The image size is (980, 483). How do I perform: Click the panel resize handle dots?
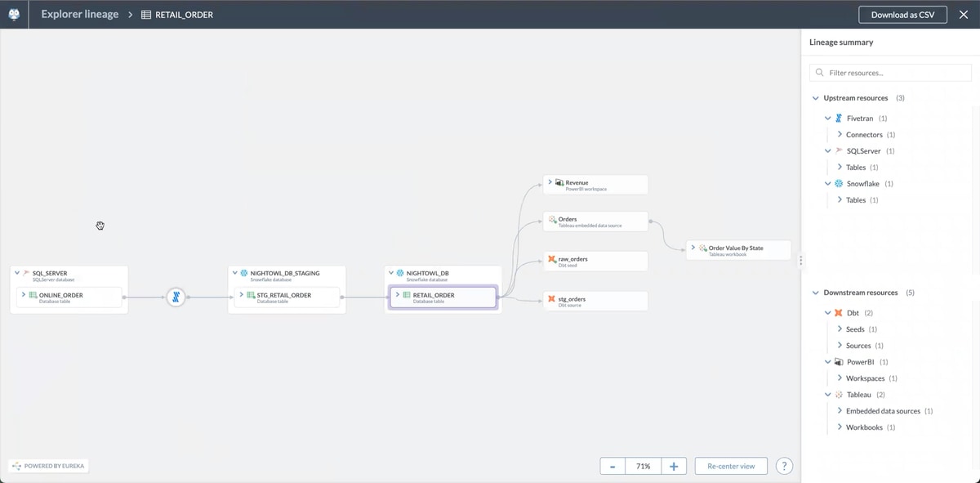tap(801, 261)
